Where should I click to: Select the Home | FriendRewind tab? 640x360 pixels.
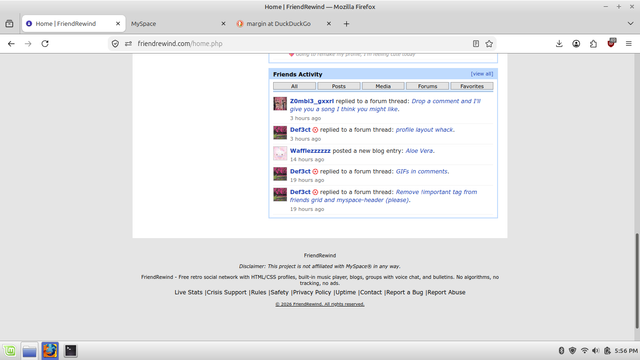pos(73,24)
